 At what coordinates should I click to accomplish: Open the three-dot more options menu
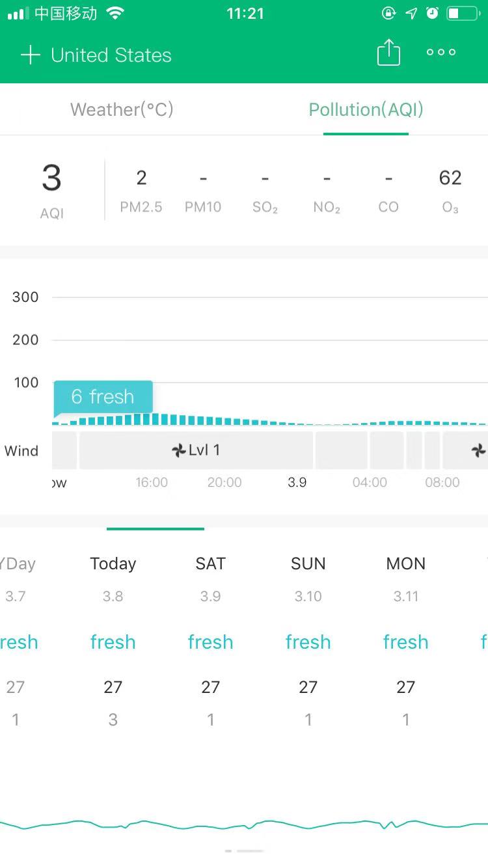tap(441, 53)
